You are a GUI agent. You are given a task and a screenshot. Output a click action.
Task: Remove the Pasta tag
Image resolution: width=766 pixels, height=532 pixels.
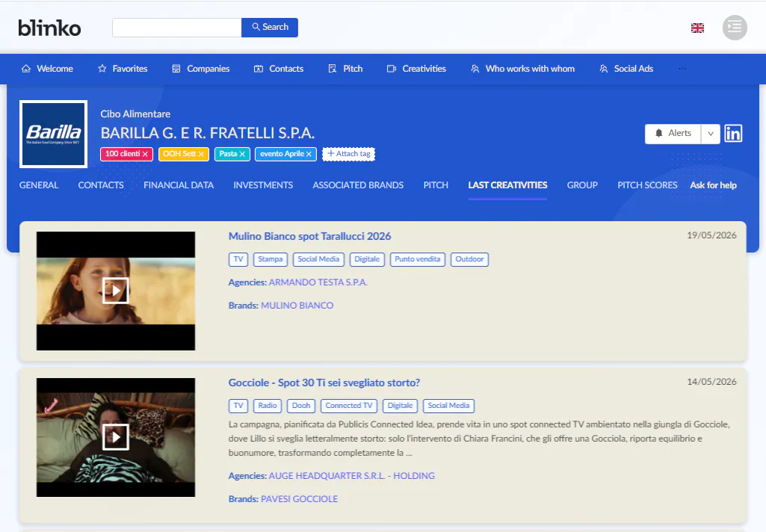(x=242, y=154)
